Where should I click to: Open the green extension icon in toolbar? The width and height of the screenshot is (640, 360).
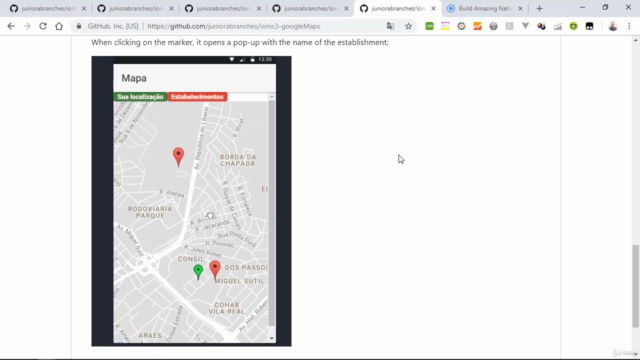[x=429, y=26]
